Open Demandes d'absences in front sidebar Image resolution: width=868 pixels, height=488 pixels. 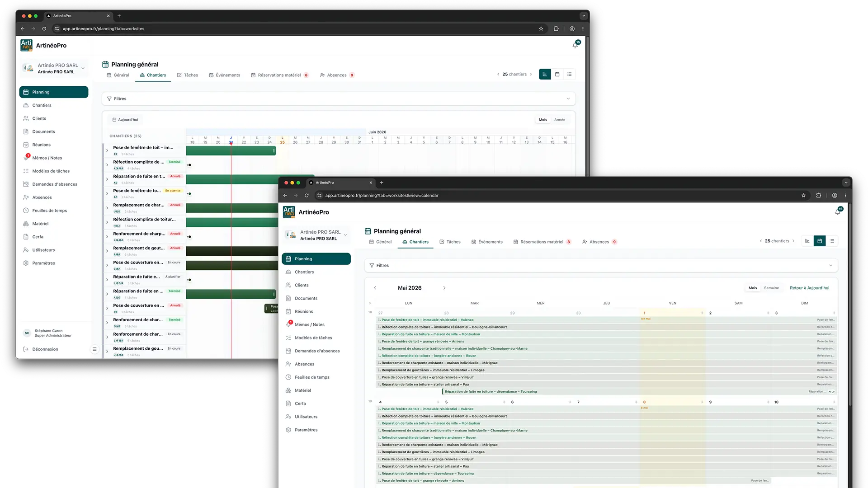(x=316, y=351)
